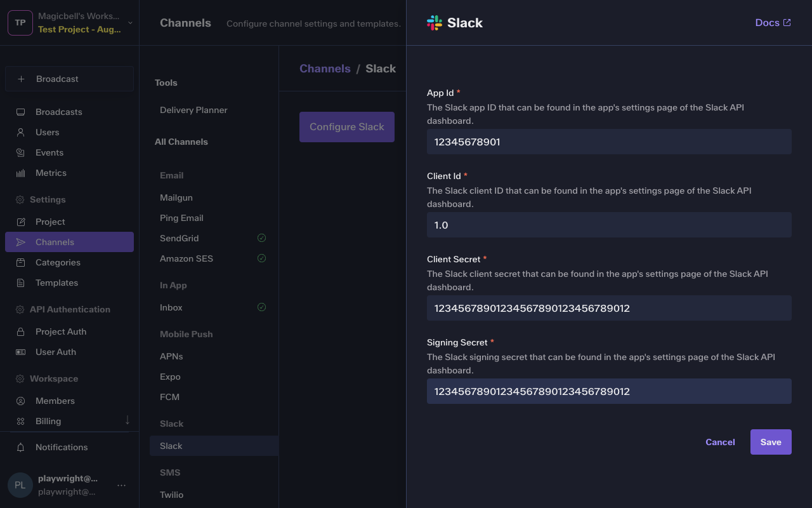The width and height of the screenshot is (812, 508).
Task: Click the Channels paper plane icon
Action: [x=20, y=242]
